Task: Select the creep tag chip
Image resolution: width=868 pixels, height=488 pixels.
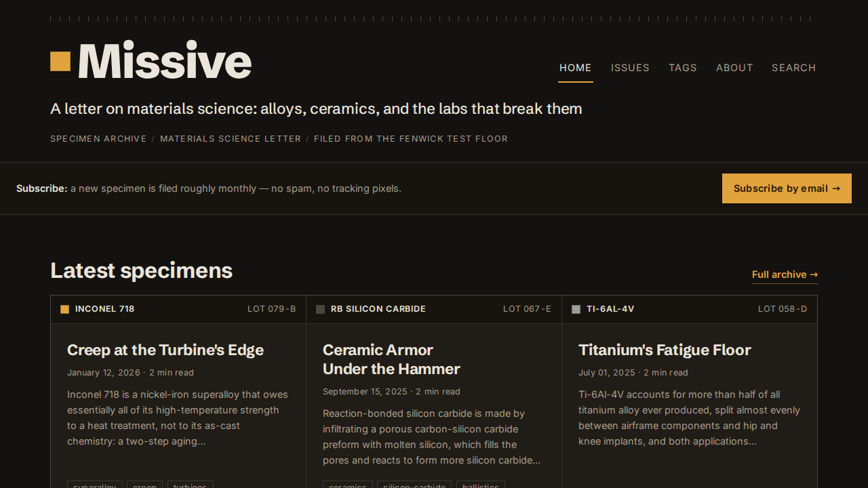Action: (x=145, y=485)
